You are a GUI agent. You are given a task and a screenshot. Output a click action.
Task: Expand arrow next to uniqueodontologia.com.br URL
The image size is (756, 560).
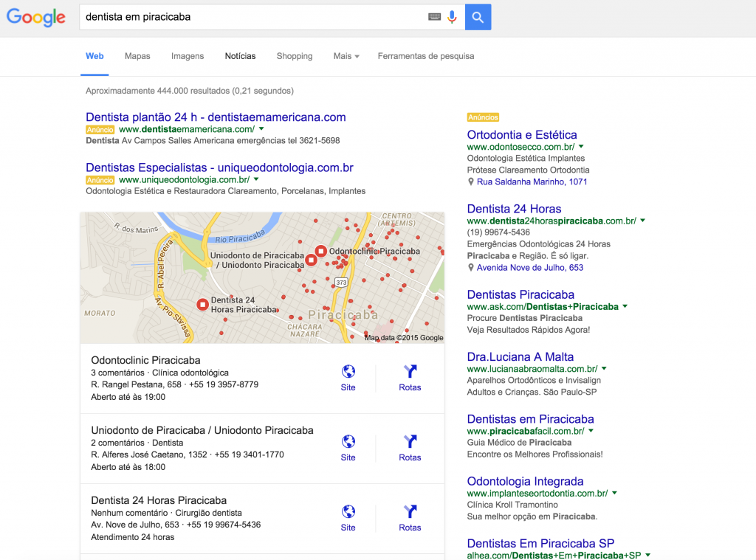pyautogui.click(x=256, y=179)
